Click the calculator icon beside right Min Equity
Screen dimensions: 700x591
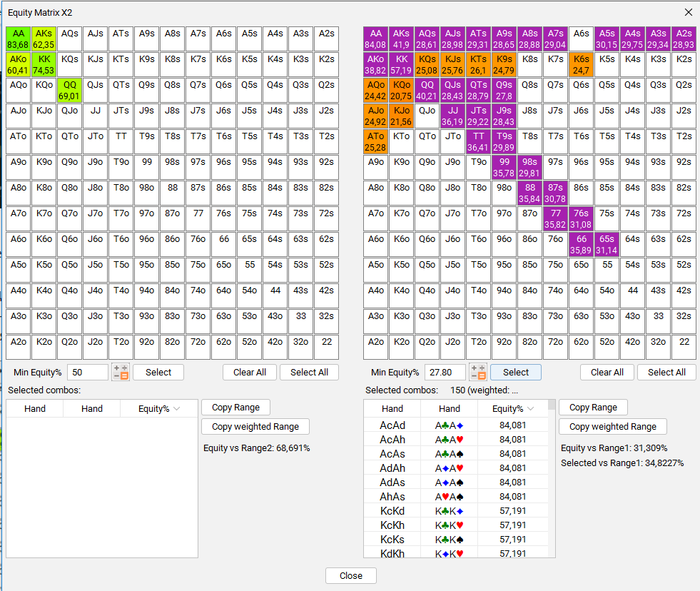(478, 372)
